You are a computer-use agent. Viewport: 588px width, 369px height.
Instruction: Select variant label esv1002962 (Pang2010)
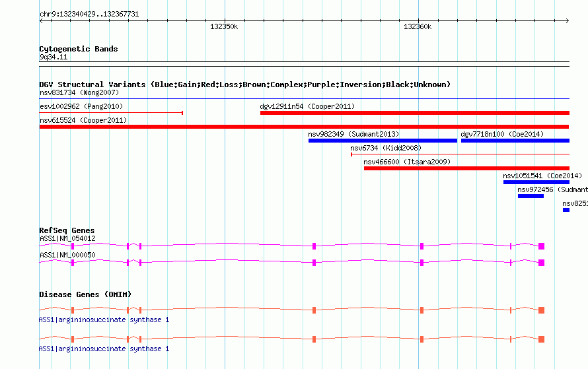coord(81,106)
